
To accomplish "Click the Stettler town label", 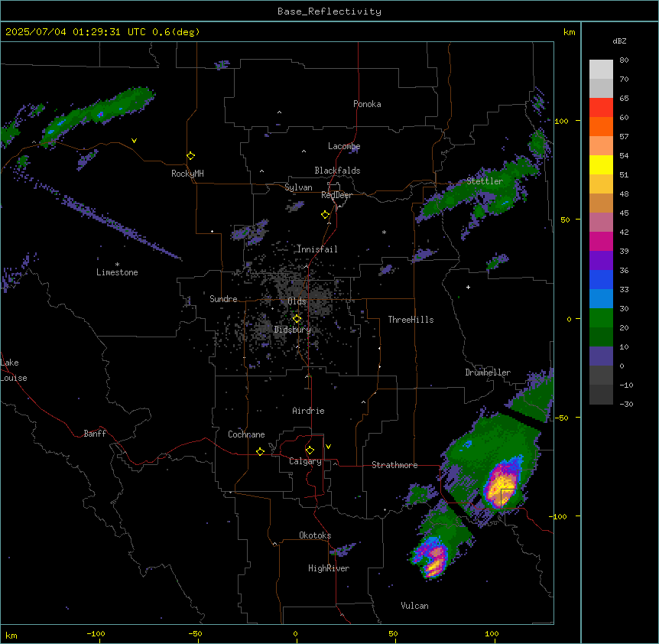I will tap(485, 181).
